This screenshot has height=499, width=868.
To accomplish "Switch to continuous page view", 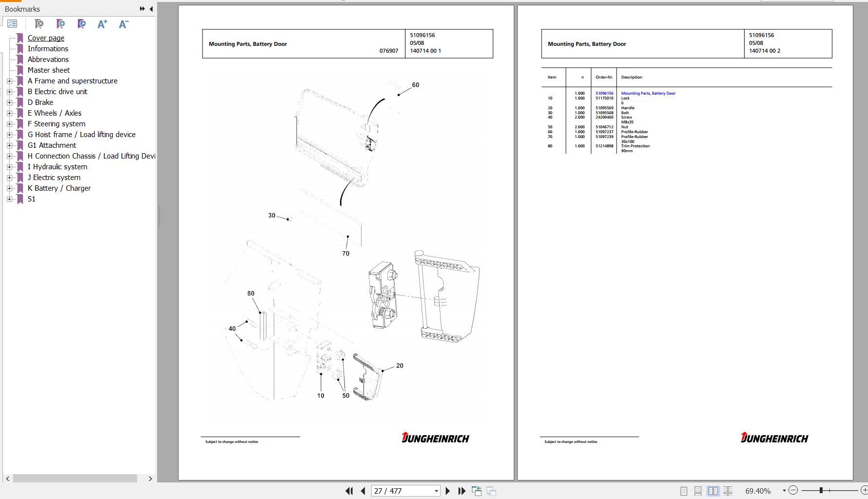I will [698, 491].
